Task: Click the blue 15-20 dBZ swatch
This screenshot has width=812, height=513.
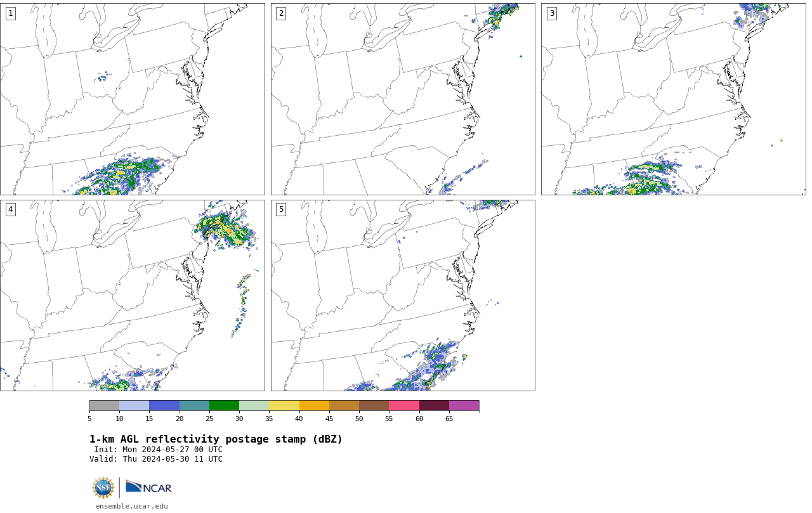Action: [164, 406]
